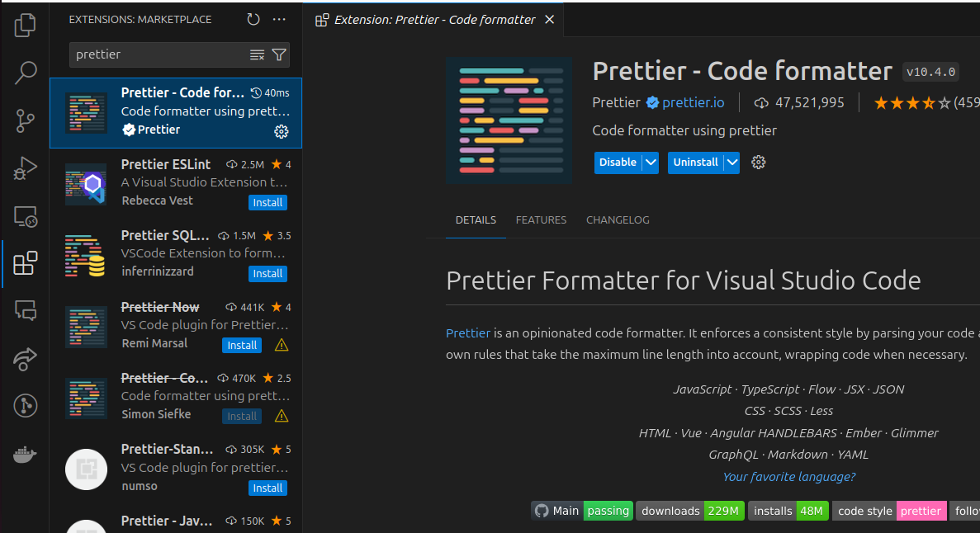Image resolution: width=980 pixels, height=533 pixels.
Task: Click the publisher name Remi Marsal
Action: click(154, 343)
